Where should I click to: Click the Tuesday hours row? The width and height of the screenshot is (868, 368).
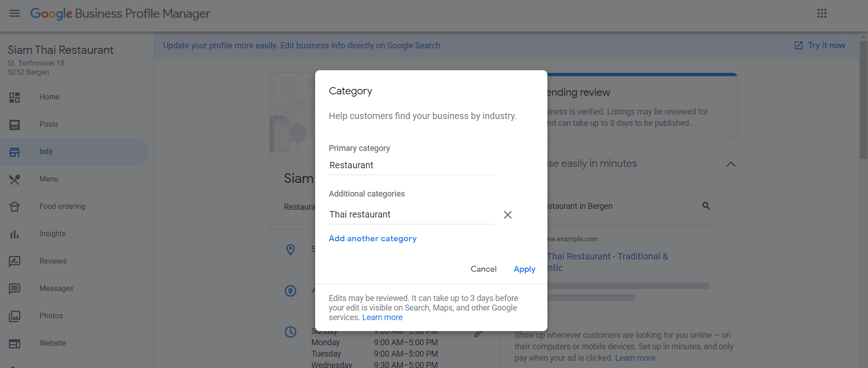click(374, 354)
